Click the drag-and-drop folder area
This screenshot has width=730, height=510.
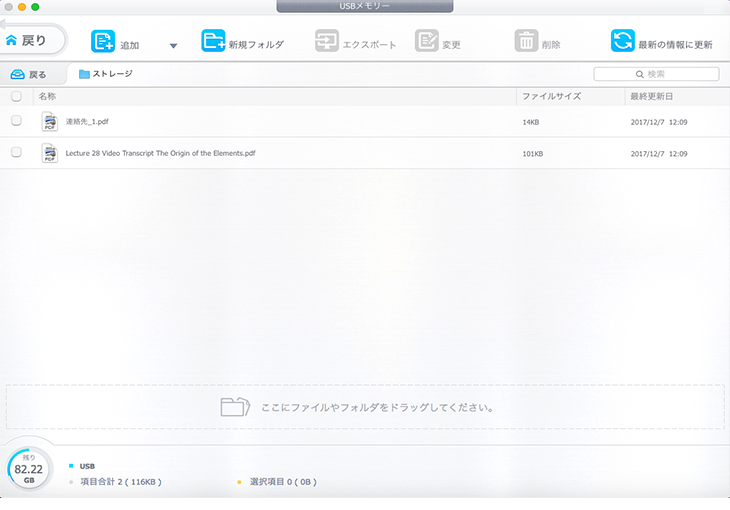(x=365, y=407)
